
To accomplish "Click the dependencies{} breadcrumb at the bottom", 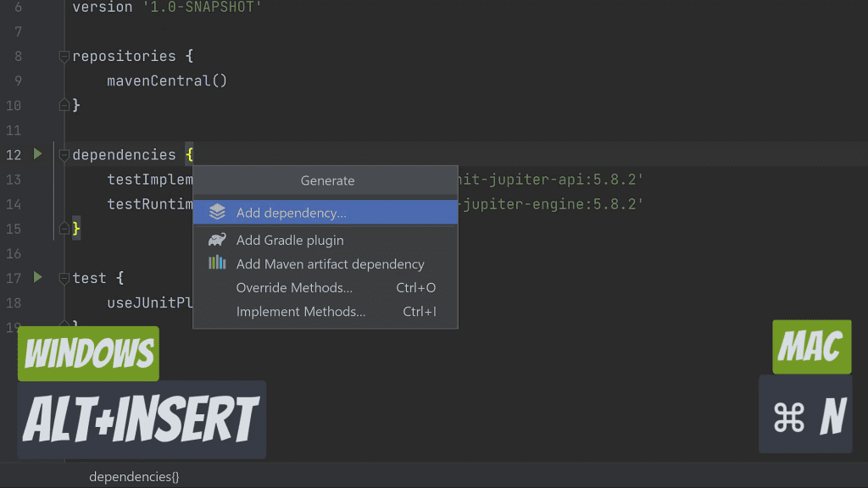I will coord(133,476).
